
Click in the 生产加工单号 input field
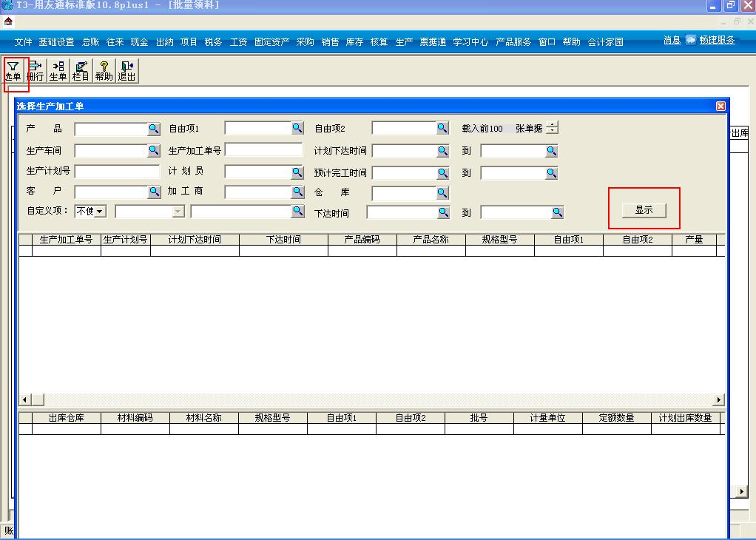pyautogui.click(x=263, y=150)
